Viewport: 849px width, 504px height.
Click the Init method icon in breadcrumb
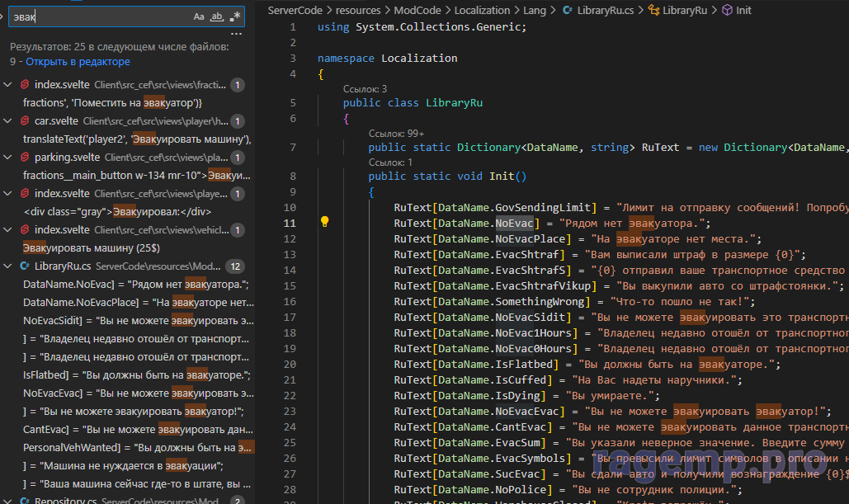(x=726, y=11)
